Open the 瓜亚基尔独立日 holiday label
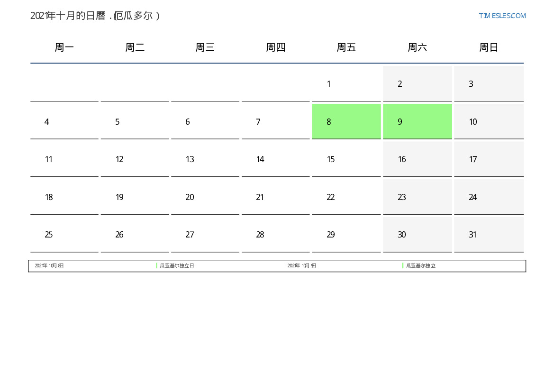Screen dimensions: 554x392 pos(177,266)
